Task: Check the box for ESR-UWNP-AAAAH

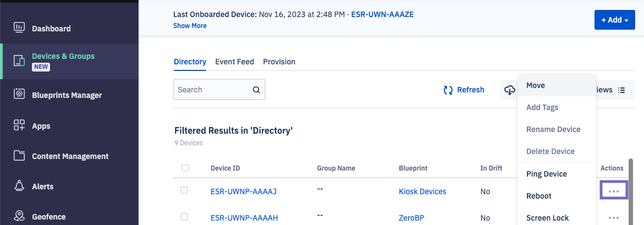Action: point(184,217)
